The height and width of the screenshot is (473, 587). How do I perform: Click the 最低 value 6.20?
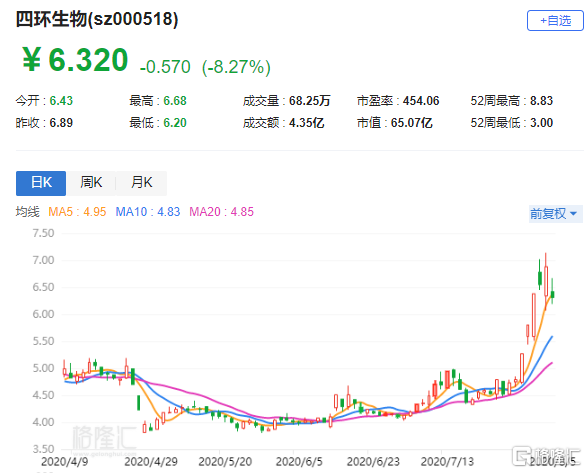(175, 123)
